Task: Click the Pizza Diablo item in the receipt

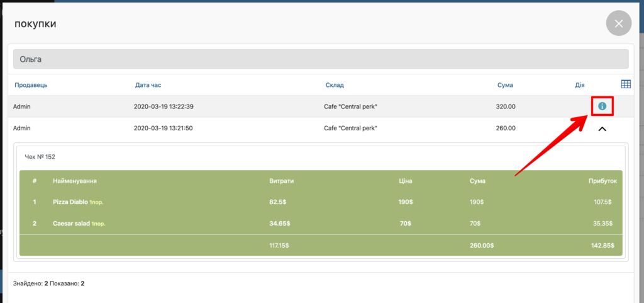Action: 70,202
